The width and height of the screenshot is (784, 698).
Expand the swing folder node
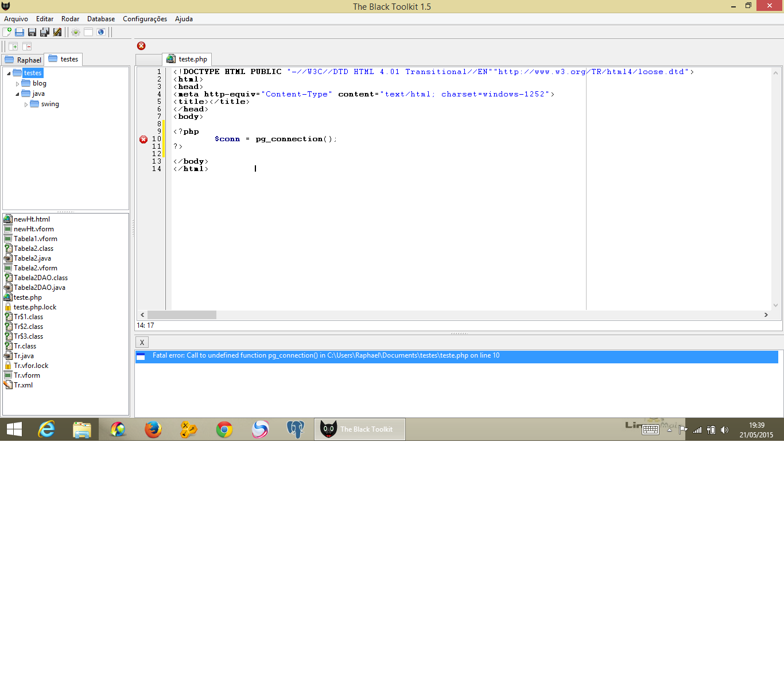click(26, 104)
